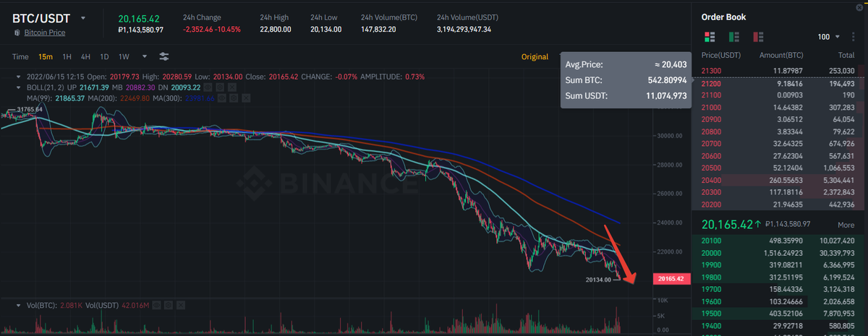Select the 19800 bid price row
Screen dimensions: 868x336
(780, 277)
